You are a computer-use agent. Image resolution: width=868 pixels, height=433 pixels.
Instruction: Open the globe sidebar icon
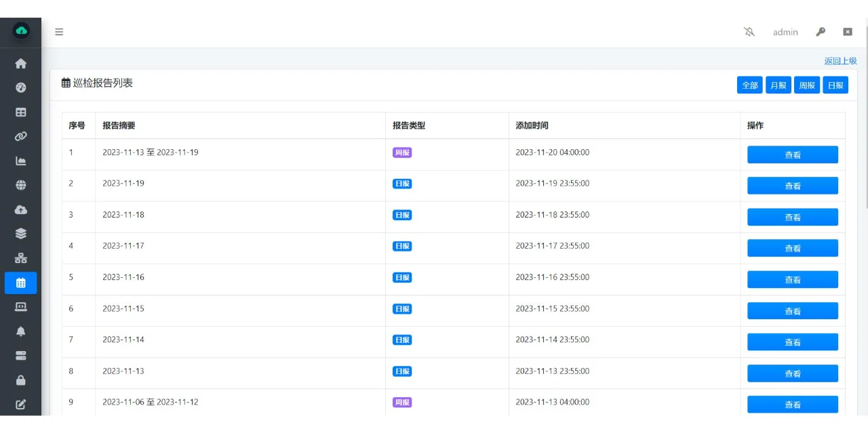point(21,185)
